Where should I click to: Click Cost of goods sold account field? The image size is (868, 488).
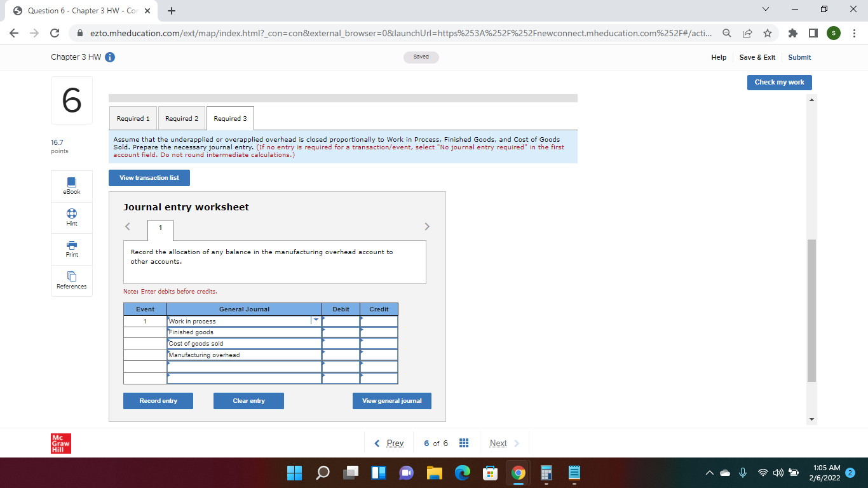[x=244, y=343]
